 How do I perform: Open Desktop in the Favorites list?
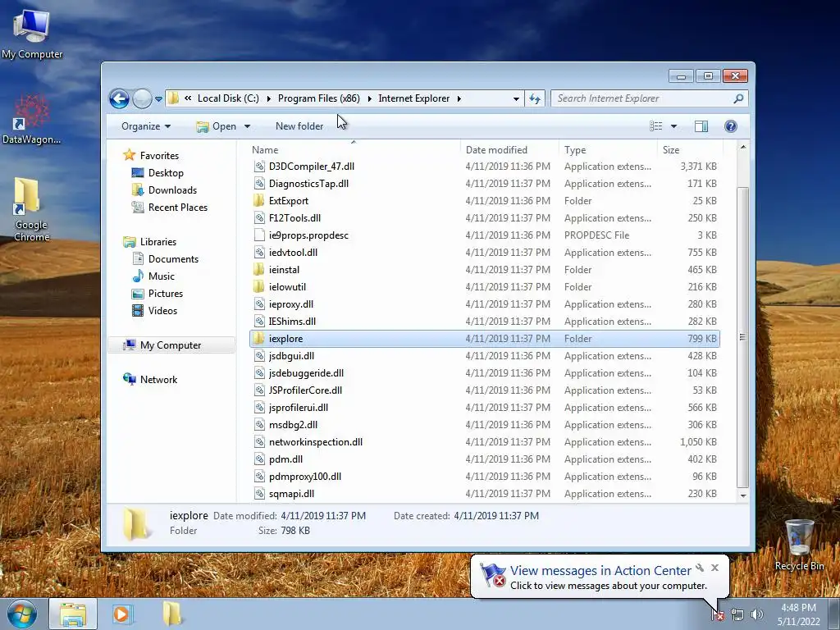point(166,173)
